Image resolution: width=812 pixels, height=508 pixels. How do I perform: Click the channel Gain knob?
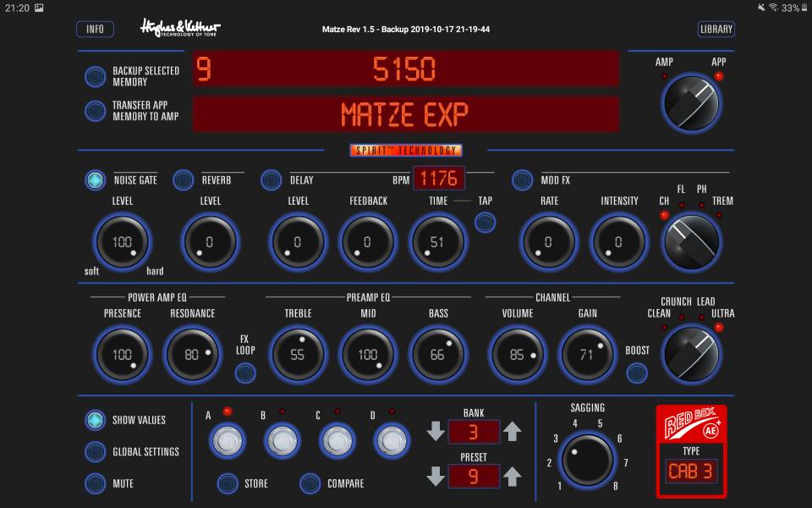point(588,355)
